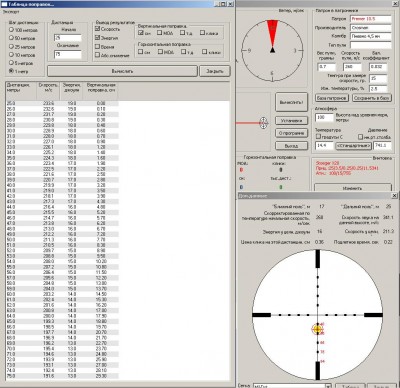Image resolution: width=400 pixels, height=388 pixels.
Task: Click the crosshair target icon on red trajectory line
Action: 263,123
